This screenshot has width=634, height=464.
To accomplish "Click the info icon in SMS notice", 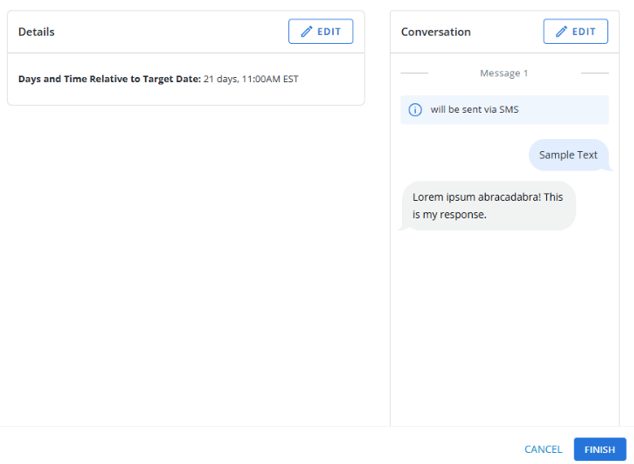I will point(416,110).
